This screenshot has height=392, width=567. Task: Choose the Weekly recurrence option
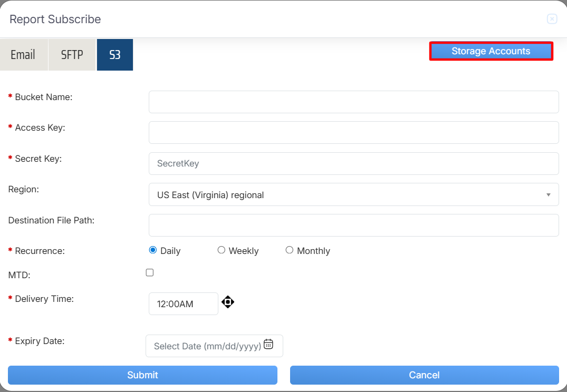pyautogui.click(x=222, y=250)
